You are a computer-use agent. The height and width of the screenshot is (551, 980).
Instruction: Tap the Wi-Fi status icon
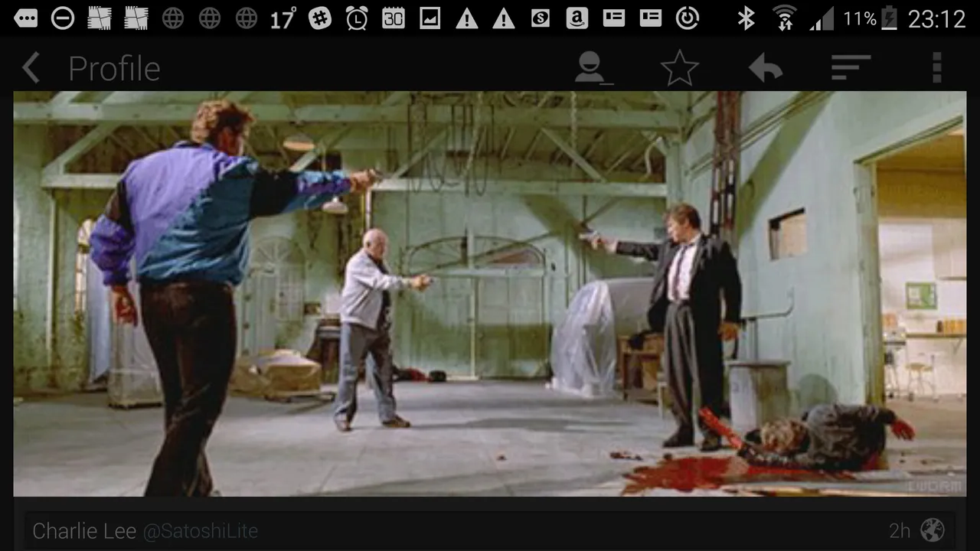tap(784, 18)
